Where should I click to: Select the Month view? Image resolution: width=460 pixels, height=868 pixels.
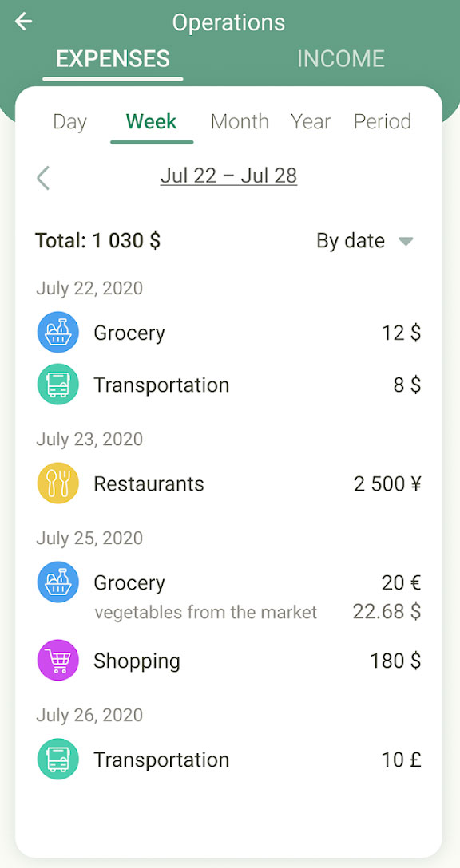click(x=240, y=121)
